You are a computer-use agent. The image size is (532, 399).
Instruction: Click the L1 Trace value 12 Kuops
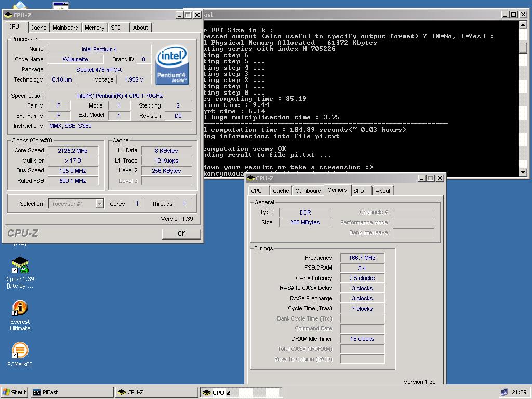(x=167, y=161)
